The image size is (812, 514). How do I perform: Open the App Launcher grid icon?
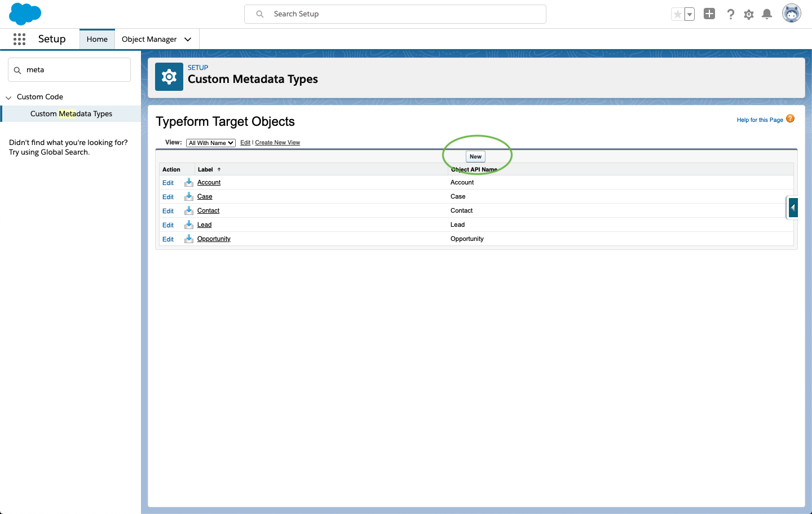point(19,39)
